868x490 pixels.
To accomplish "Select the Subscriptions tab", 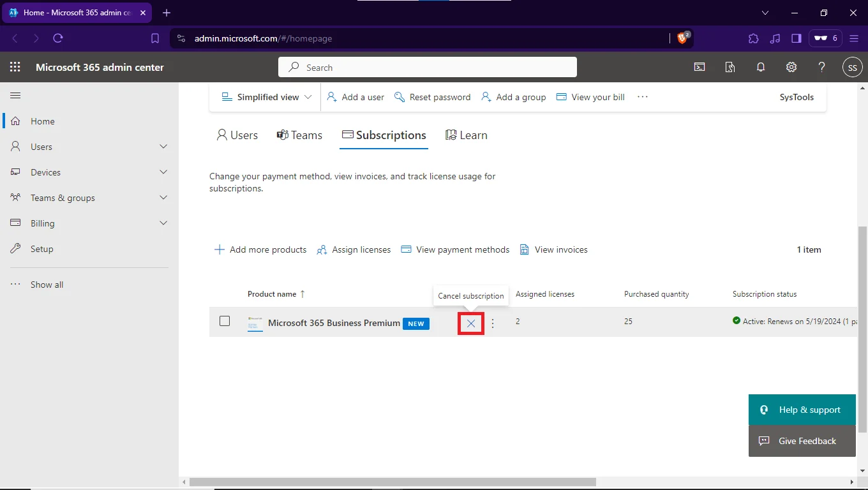I will point(384,135).
